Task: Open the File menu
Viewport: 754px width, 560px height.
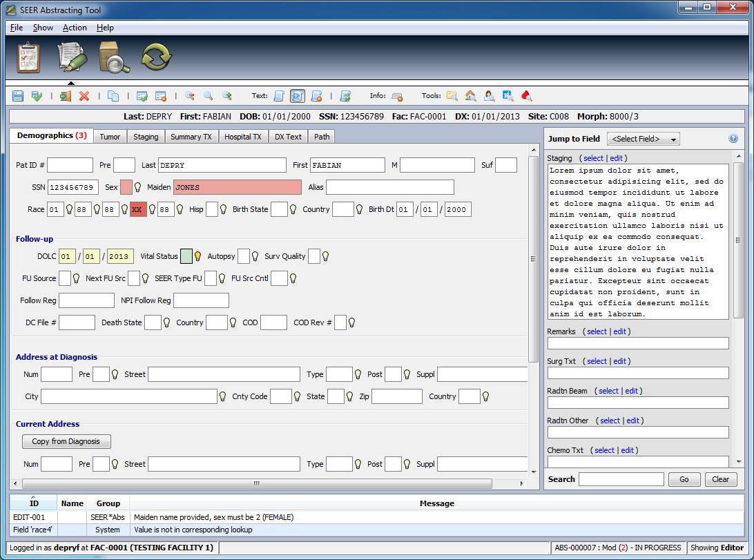Action: (x=17, y=28)
